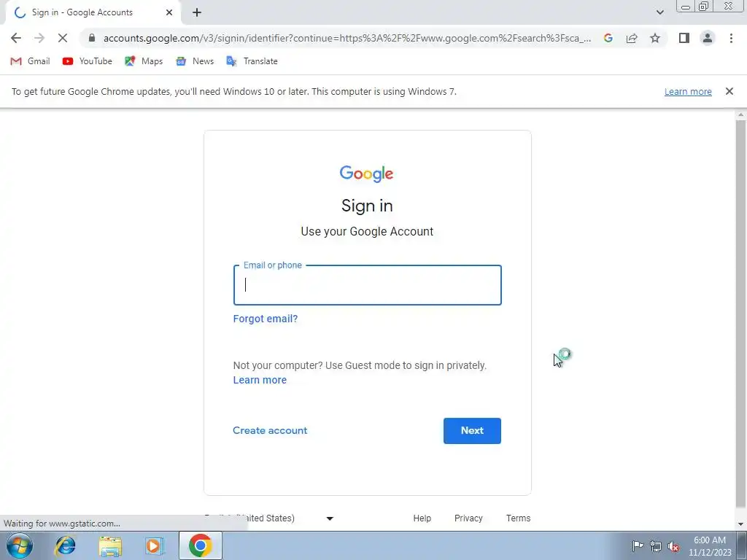Open the YouTube bookmark
Screen dimensions: 747x560
88,61
